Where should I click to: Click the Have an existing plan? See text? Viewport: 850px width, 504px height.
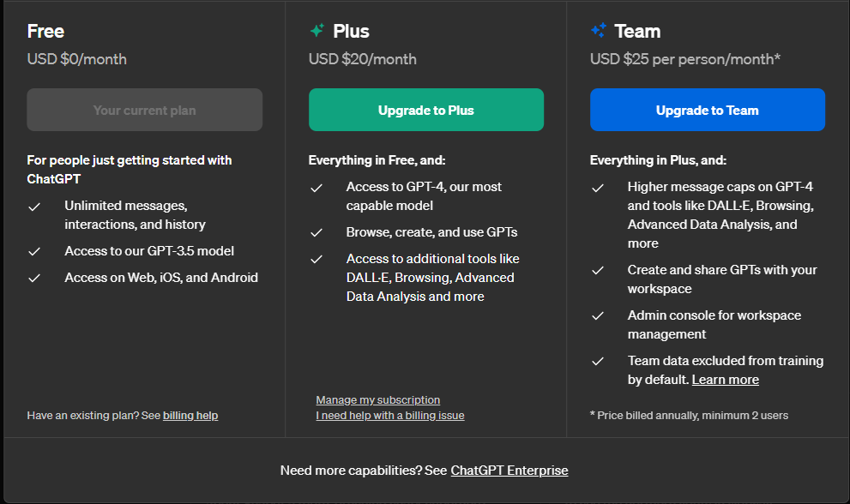coord(93,416)
